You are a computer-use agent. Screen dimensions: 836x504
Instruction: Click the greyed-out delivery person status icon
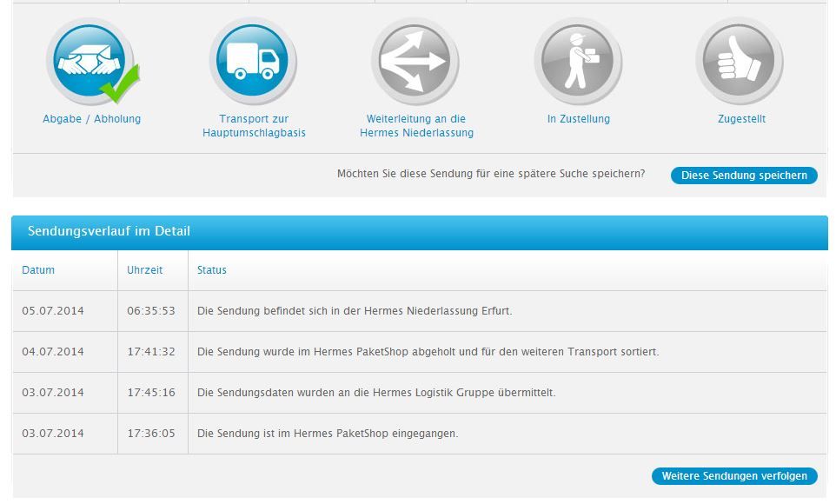[x=578, y=61]
